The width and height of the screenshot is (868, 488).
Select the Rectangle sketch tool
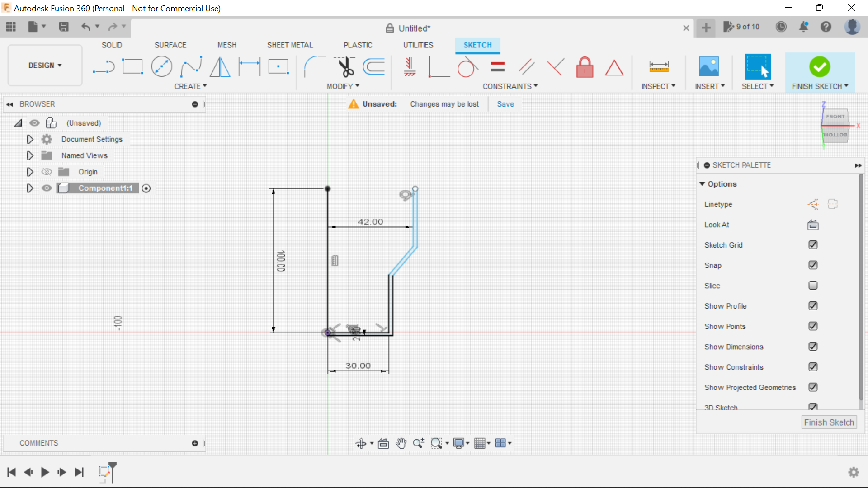[x=132, y=67]
